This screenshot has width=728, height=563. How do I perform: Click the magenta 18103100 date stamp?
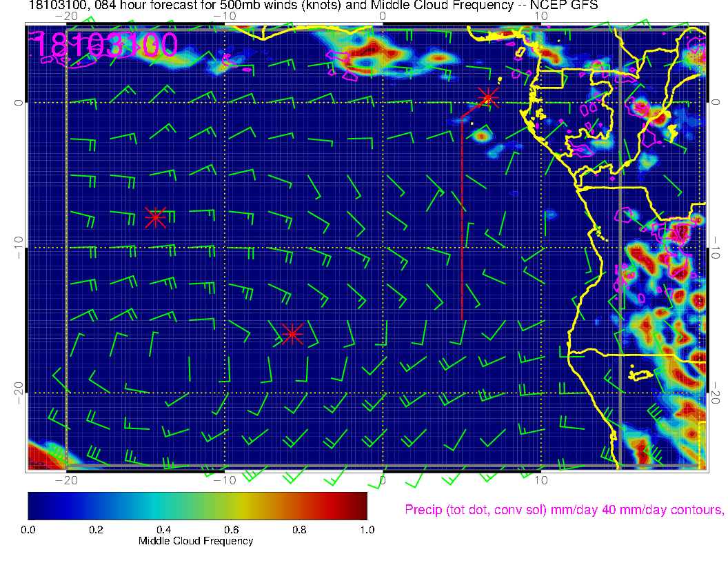[105, 46]
